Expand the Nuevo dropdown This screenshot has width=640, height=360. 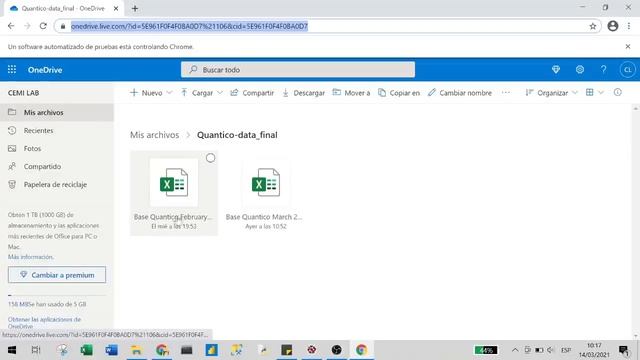(169, 93)
